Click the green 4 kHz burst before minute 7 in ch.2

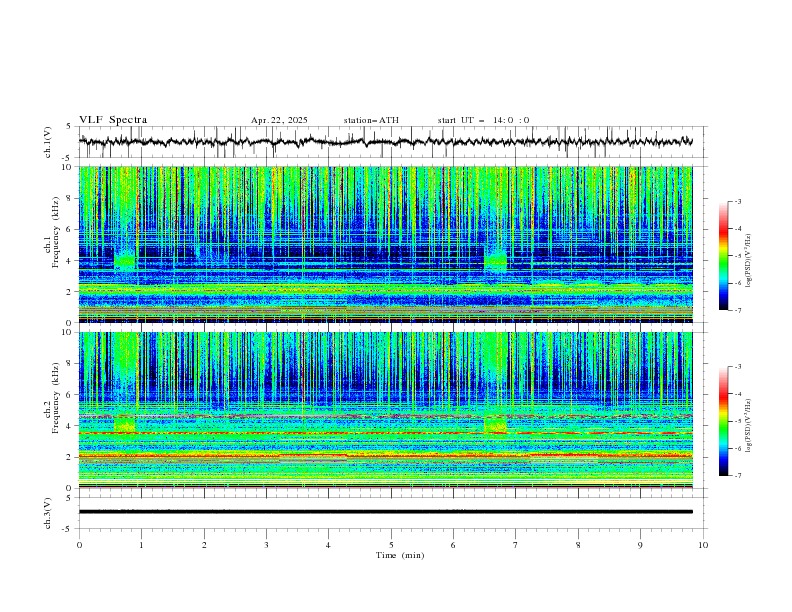pyautogui.click(x=495, y=424)
